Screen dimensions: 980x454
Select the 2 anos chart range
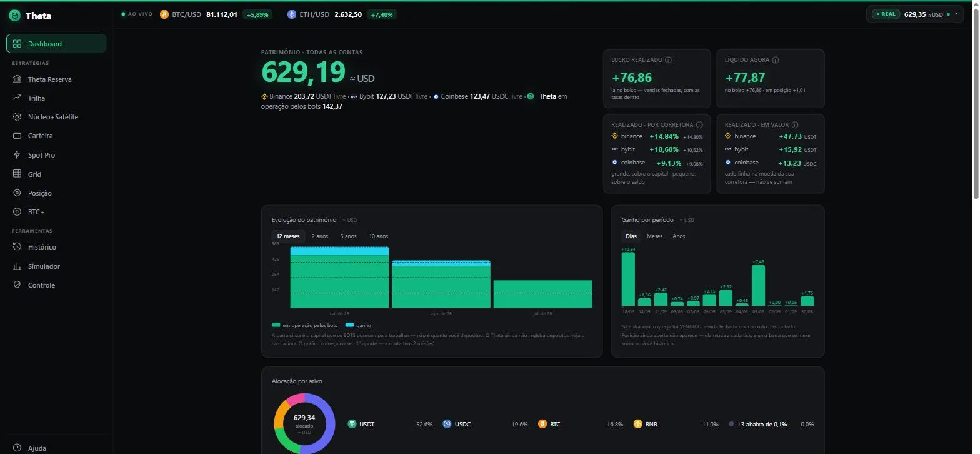[320, 236]
